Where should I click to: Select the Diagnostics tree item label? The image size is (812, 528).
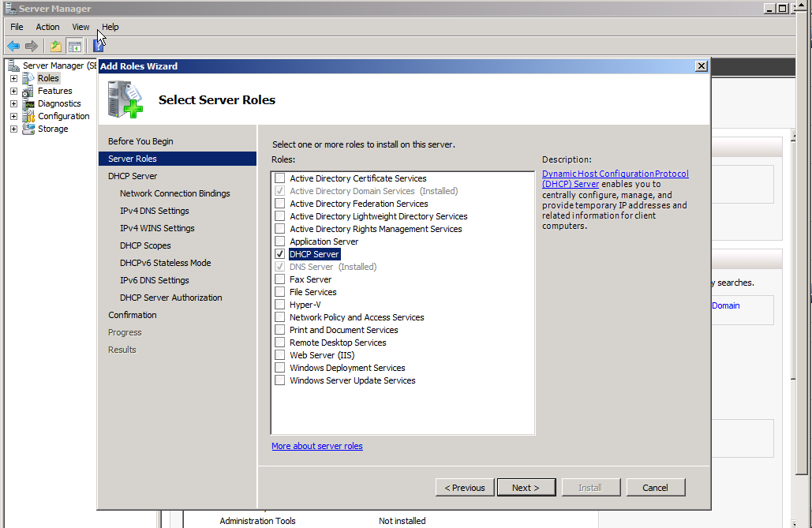(59, 103)
